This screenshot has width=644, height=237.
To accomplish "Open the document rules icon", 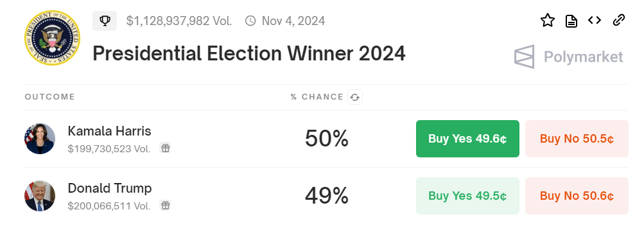I will [x=571, y=21].
